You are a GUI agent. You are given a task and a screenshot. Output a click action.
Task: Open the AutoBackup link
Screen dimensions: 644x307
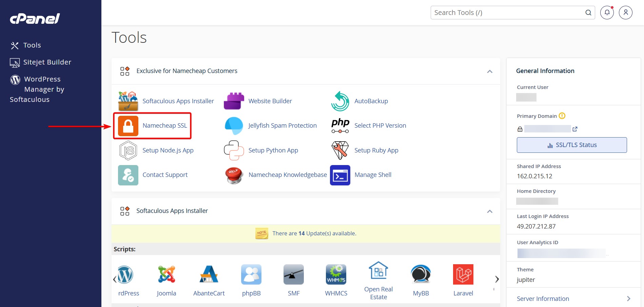click(x=371, y=101)
